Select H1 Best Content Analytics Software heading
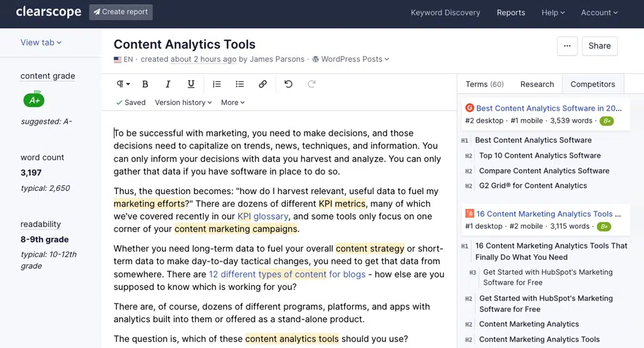The image size is (644, 348). click(533, 140)
